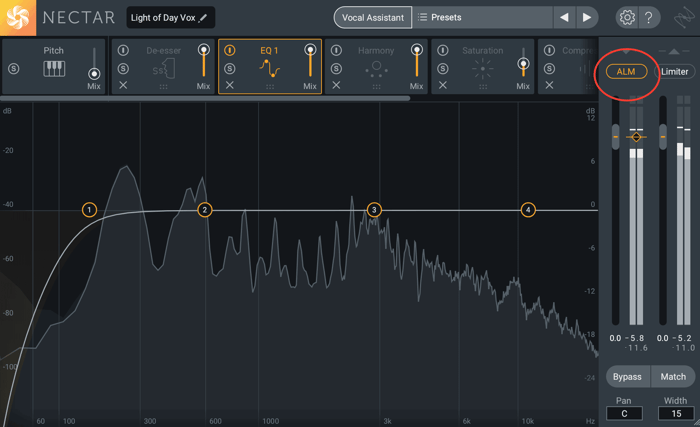This screenshot has height=427, width=700.
Task: Select EQ node 3
Action: pos(374,209)
